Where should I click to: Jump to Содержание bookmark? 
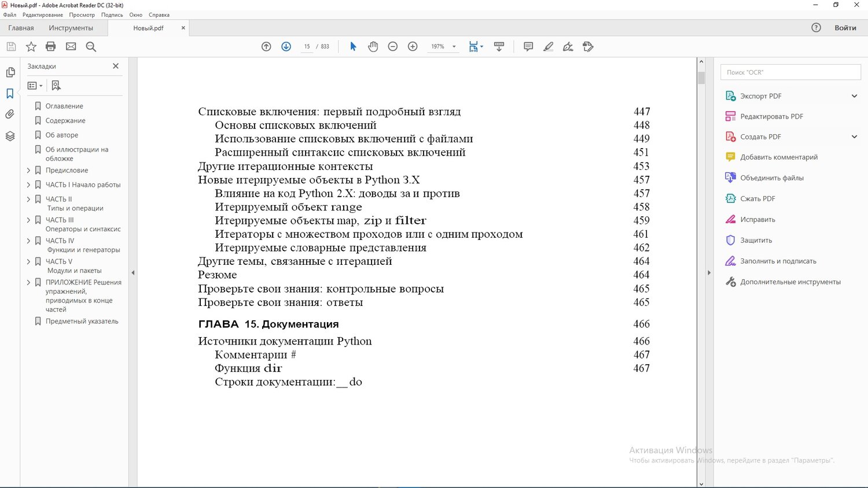(65, 121)
